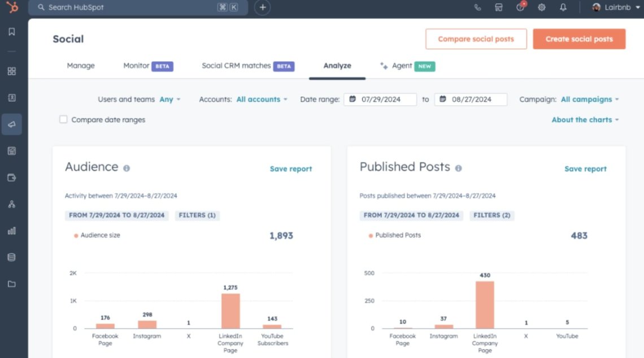644x358 pixels.
Task: Open the All accounts dropdown
Action: [x=262, y=99]
